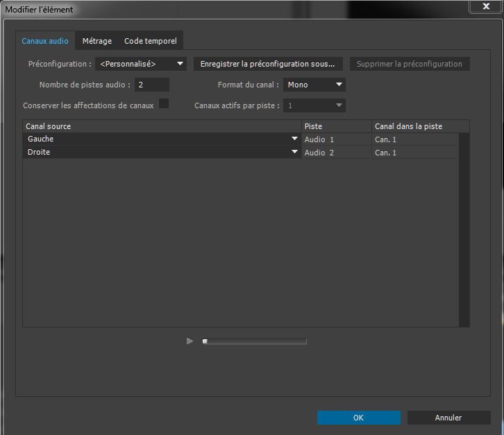
Task: Confirm with the OK button
Action: (358, 418)
